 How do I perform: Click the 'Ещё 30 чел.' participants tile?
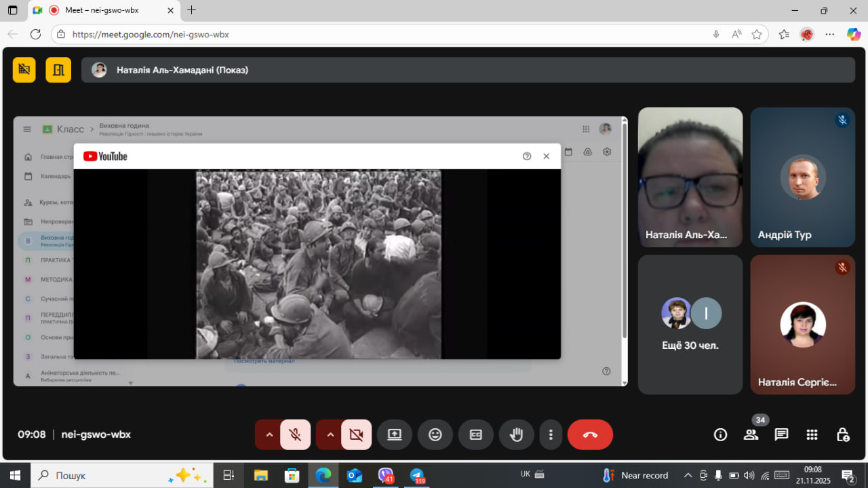coord(690,324)
